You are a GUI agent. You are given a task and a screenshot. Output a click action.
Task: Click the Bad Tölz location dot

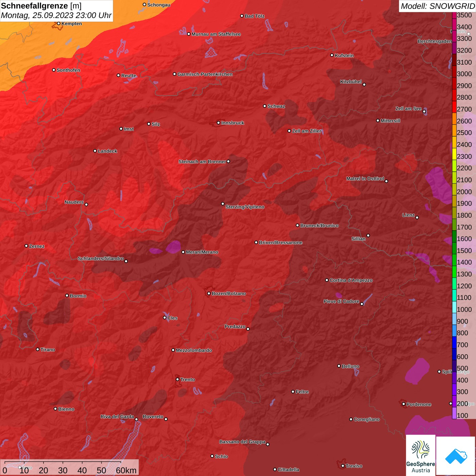[x=242, y=16]
